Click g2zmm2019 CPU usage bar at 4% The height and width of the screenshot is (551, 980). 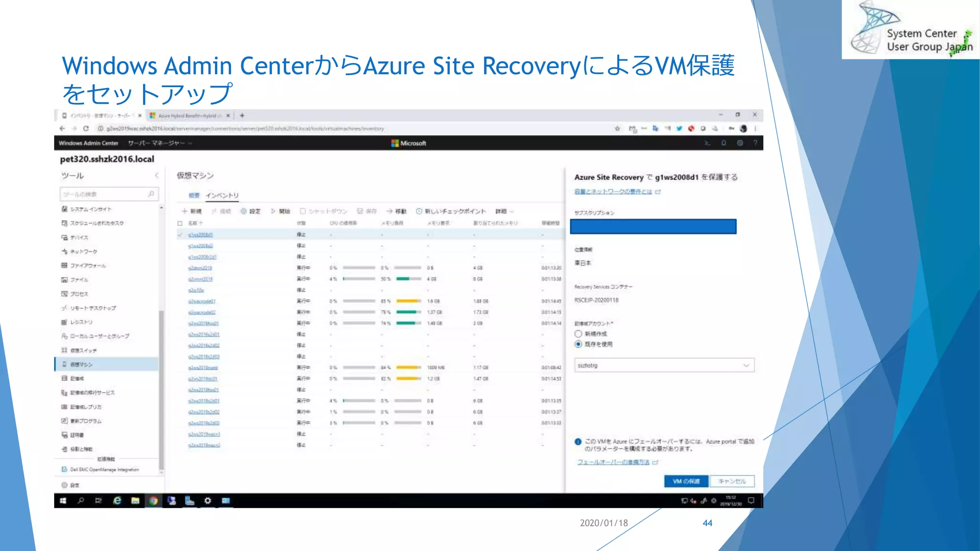[x=359, y=279]
